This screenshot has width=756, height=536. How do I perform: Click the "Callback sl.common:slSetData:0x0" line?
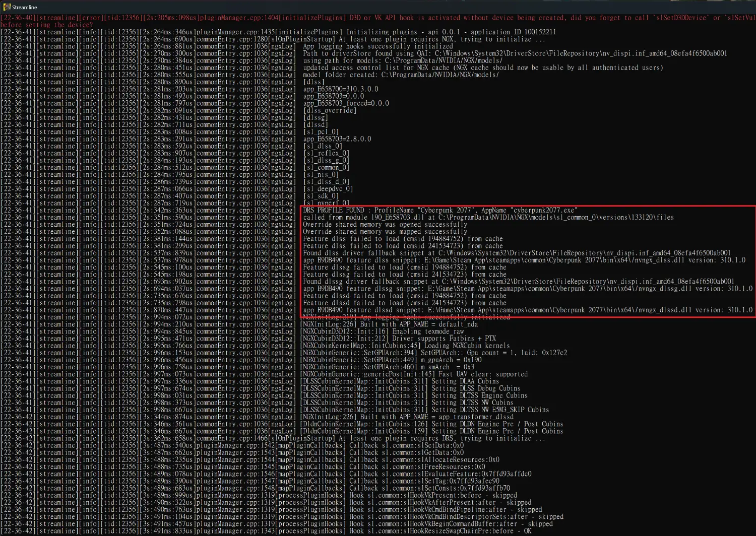(x=406, y=445)
